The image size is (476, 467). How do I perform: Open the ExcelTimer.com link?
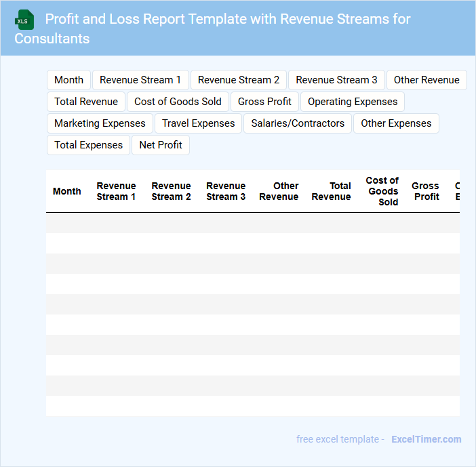click(426, 439)
